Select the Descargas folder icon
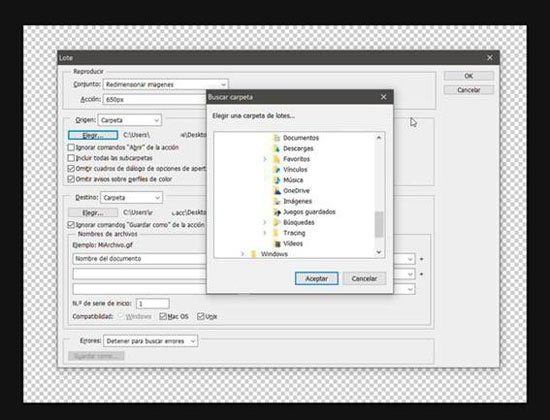Image resolution: width=550 pixels, height=420 pixels. [x=276, y=148]
